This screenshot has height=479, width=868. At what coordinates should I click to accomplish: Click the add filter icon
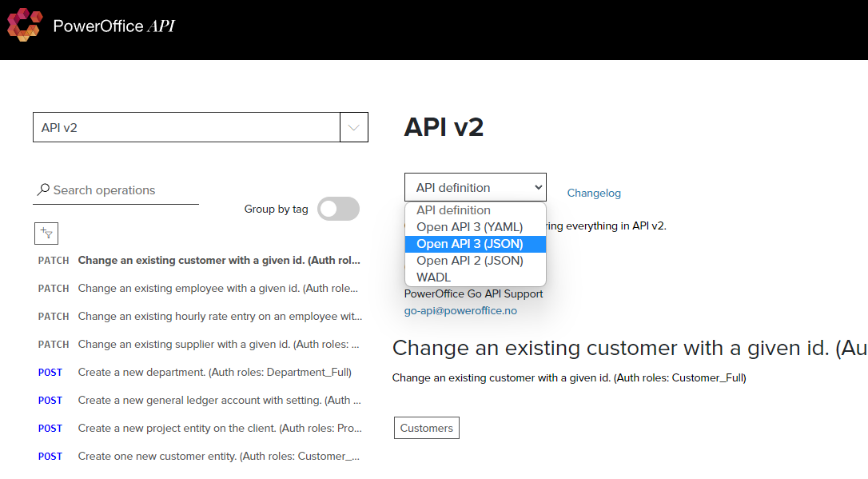tap(46, 233)
